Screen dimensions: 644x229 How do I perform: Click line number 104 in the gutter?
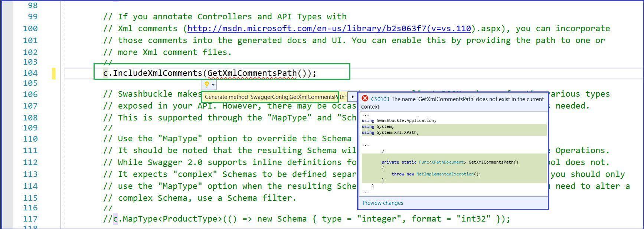30,73
